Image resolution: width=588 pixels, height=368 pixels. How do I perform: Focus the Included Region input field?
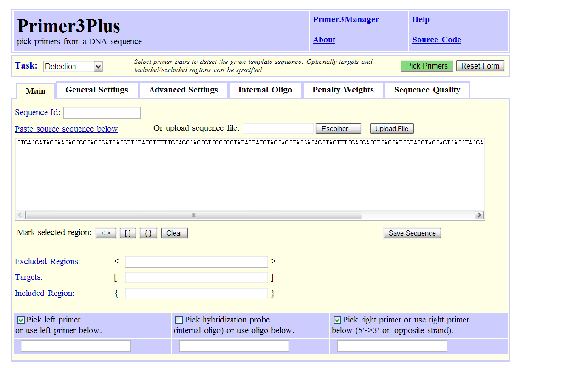(x=197, y=293)
